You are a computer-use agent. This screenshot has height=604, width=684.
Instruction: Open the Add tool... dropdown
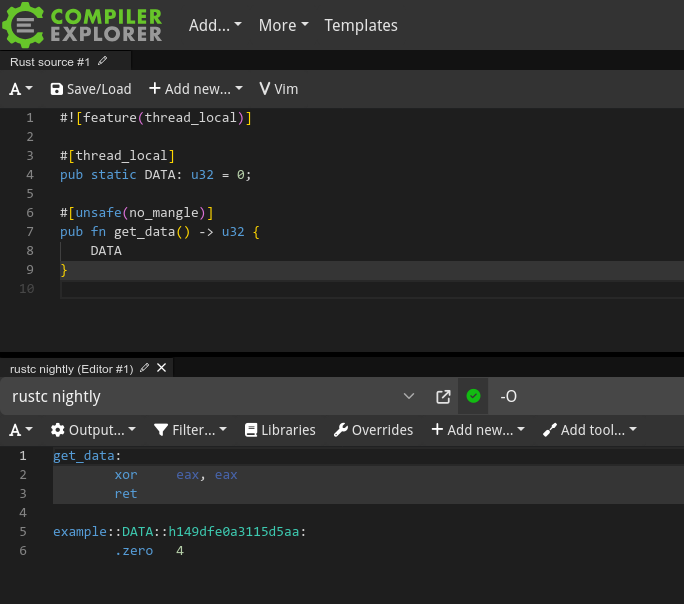coord(590,430)
